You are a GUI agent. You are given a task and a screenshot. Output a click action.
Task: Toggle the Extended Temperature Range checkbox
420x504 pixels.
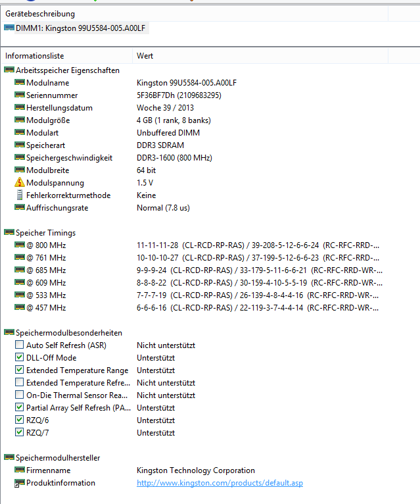19,370
